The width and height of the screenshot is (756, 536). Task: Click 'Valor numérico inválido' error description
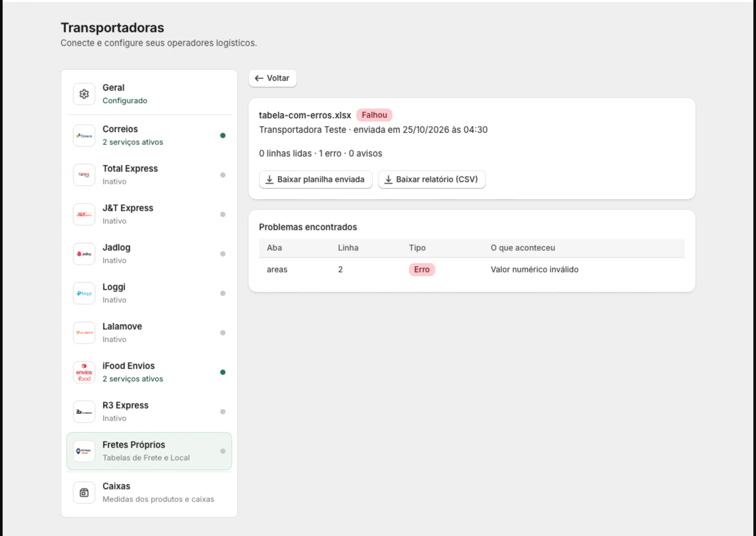click(x=534, y=270)
